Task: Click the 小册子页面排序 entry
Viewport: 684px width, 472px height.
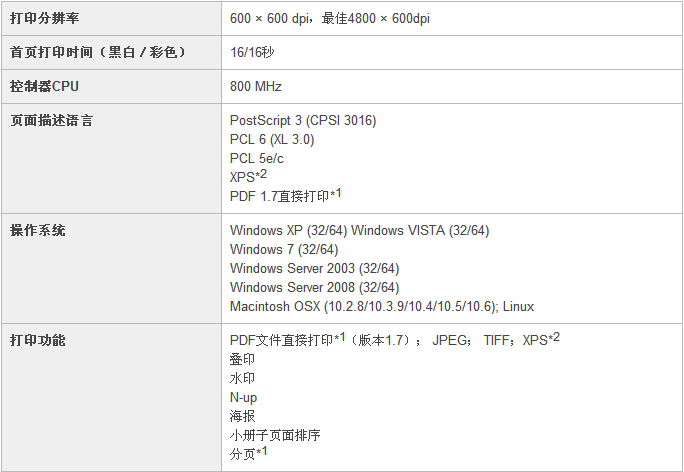Action: pos(275,435)
